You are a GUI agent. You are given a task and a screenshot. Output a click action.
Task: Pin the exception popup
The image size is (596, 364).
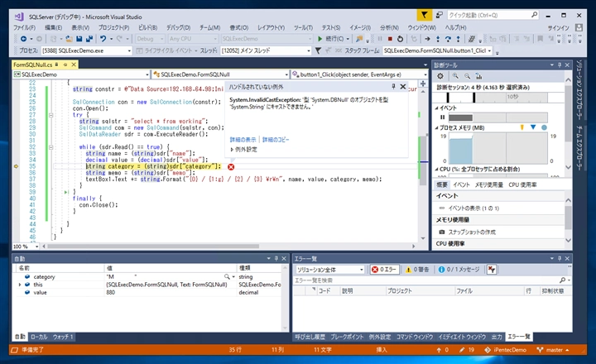[x=393, y=87]
